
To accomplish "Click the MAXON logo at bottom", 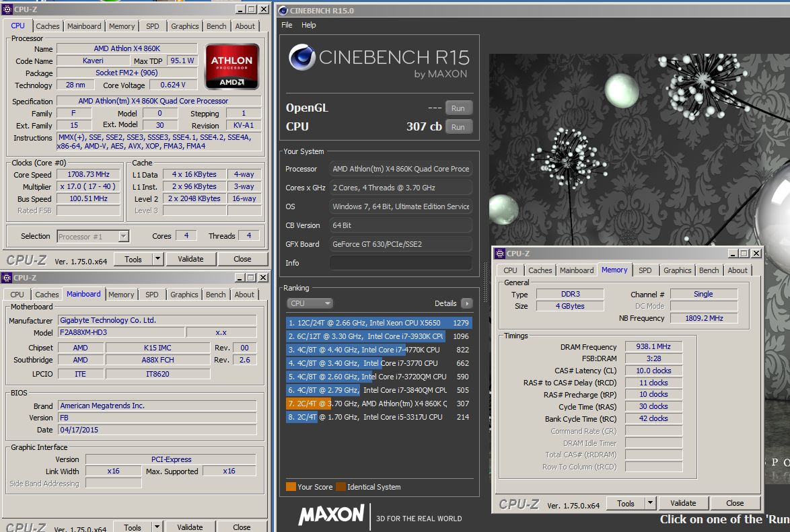I will point(330,515).
